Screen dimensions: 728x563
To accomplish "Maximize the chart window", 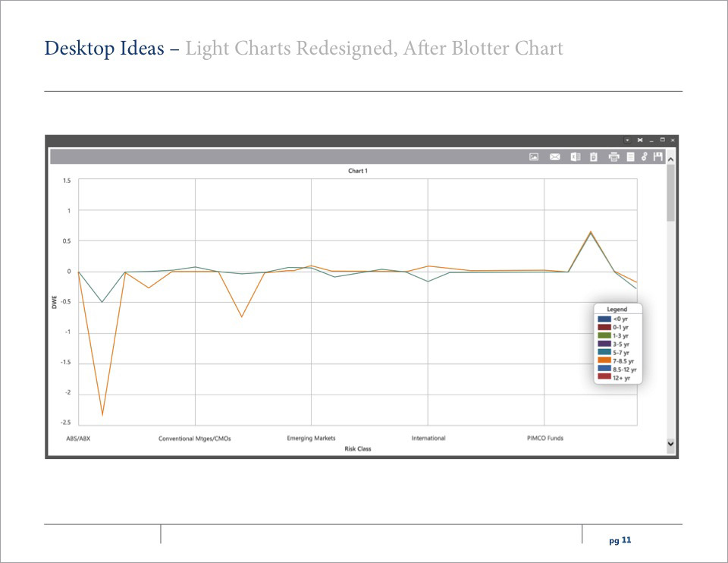I will point(662,140).
